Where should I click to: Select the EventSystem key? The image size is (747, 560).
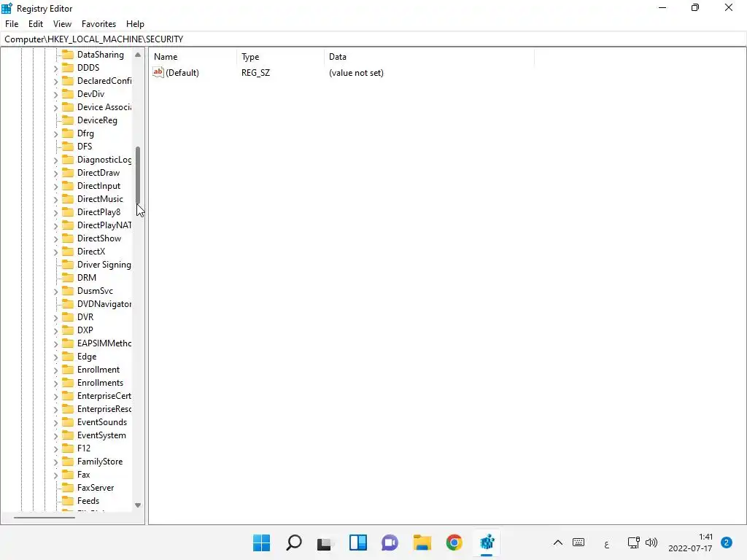pyautogui.click(x=101, y=435)
